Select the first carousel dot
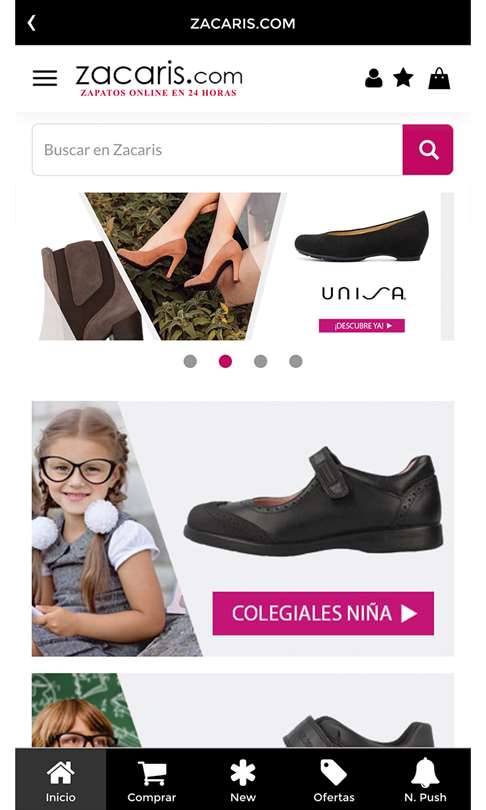Screen dimensions: 486x810 (190, 361)
